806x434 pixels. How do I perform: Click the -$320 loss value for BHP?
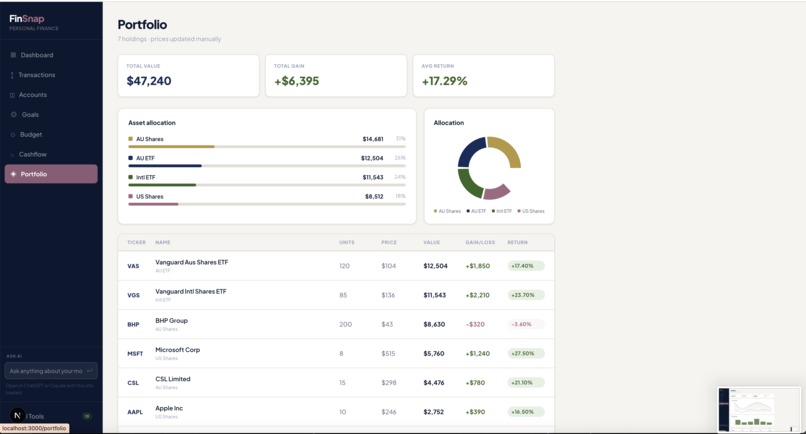pyautogui.click(x=475, y=324)
